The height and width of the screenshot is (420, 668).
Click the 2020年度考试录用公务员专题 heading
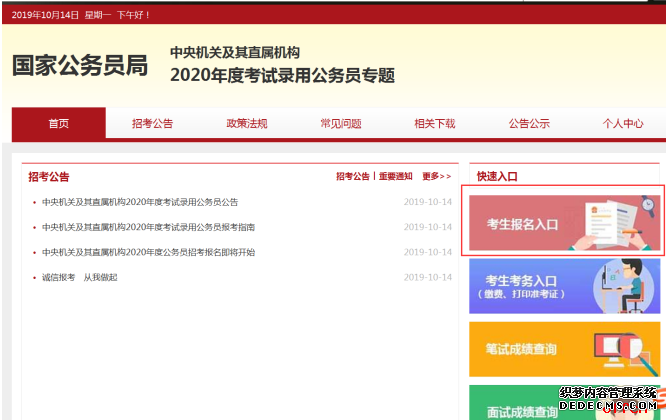click(x=282, y=75)
